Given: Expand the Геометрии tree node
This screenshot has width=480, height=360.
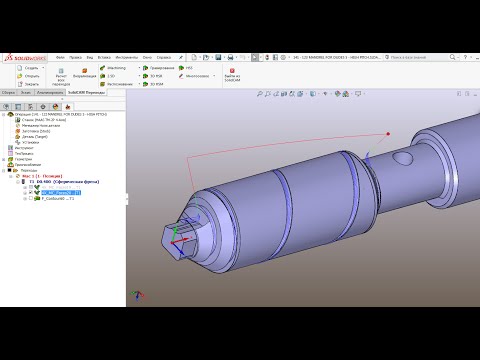Looking at the screenshot, I should pos(4,159).
